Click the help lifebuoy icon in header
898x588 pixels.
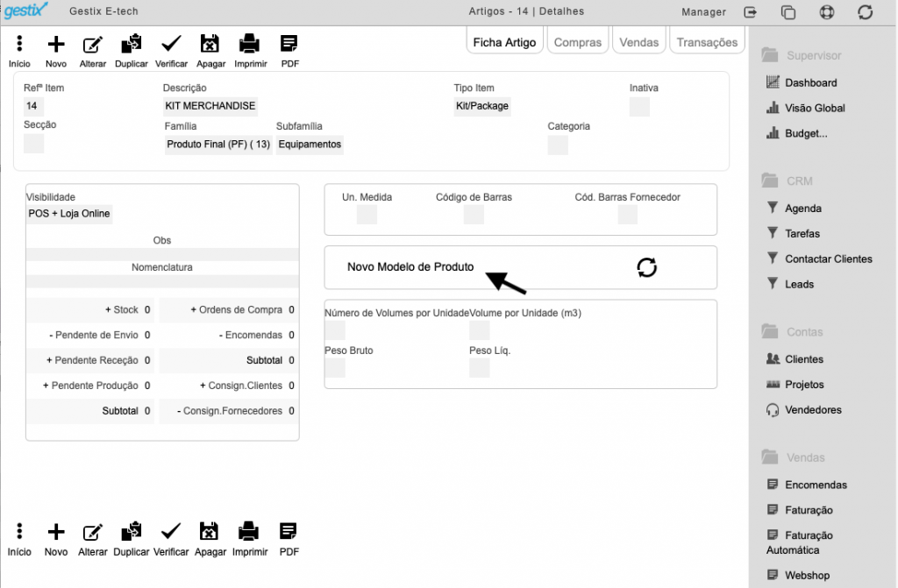[x=827, y=12]
